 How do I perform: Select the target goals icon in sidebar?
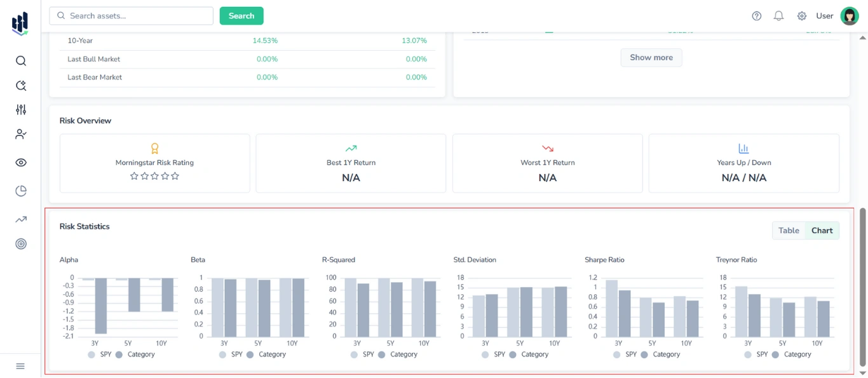click(20, 243)
